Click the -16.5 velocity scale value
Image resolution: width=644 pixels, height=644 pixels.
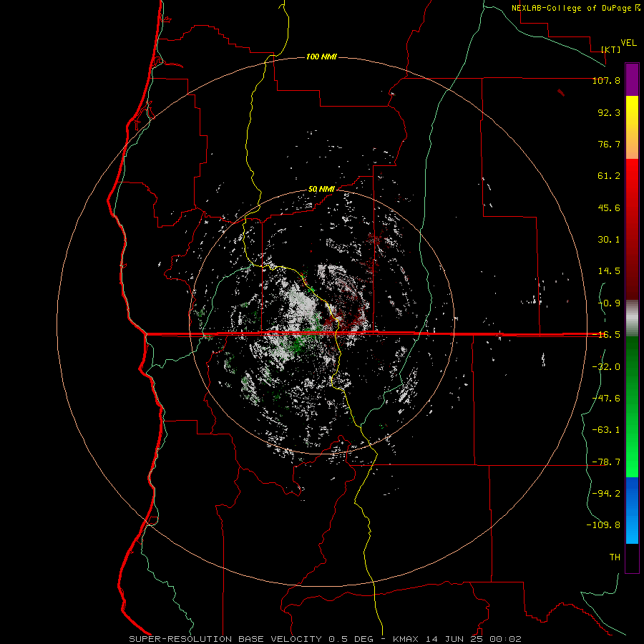click(x=606, y=335)
